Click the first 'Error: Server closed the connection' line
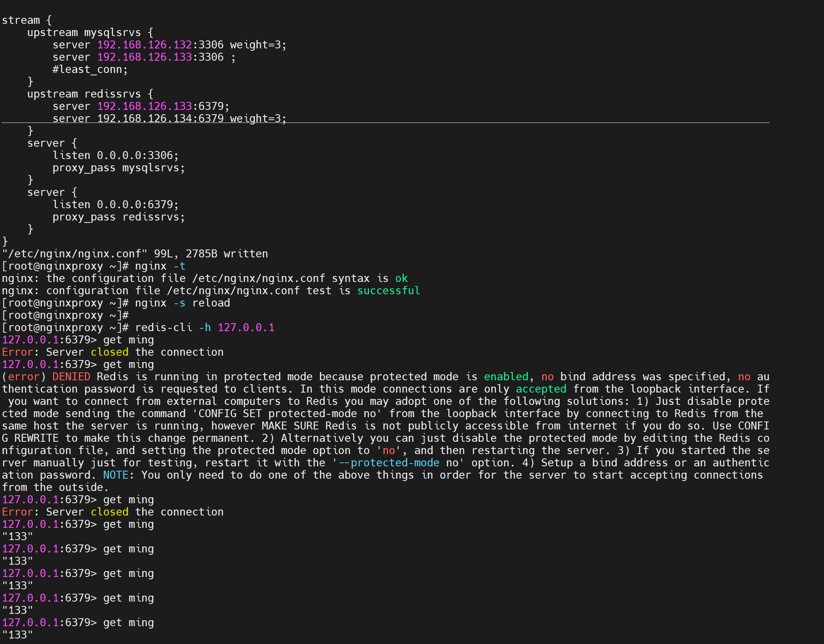Viewport: 824px width, 644px height. click(113, 352)
